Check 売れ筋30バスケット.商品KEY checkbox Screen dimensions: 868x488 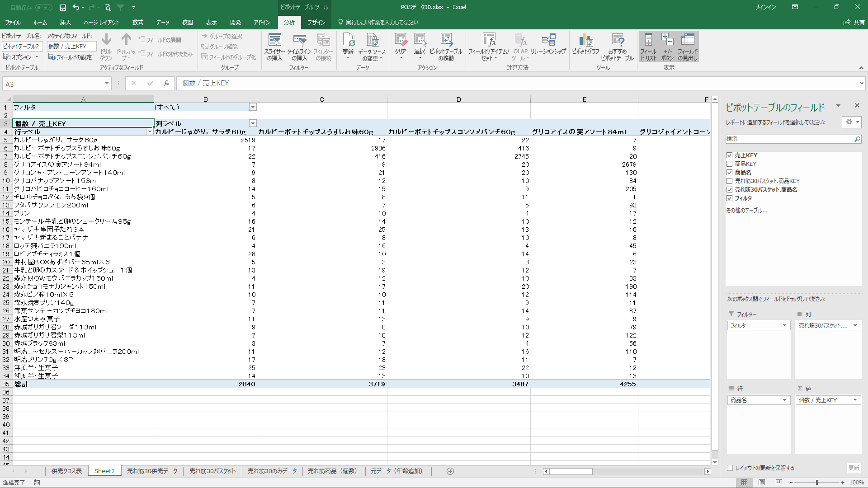[729, 181]
